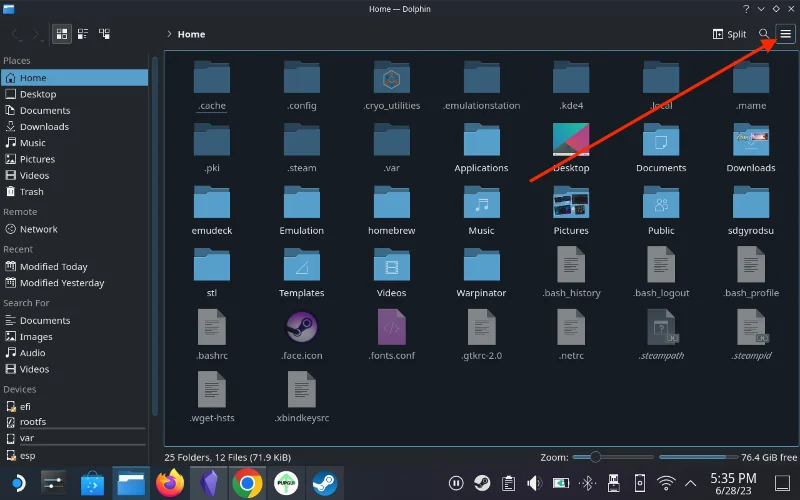
Task: Click the Split view button
Action: pyautogui.click(x=729, y=34)
